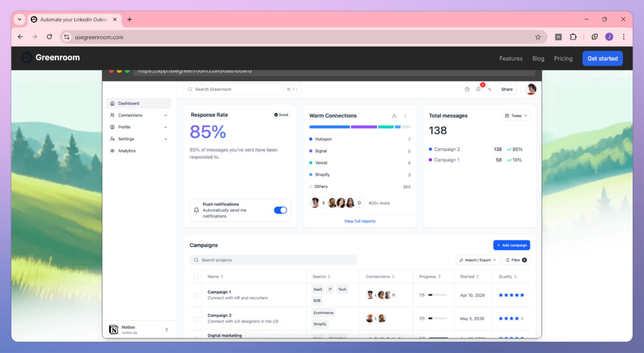Click the Add campaign button
The image size is (644, 353).
tap(511, 245)
